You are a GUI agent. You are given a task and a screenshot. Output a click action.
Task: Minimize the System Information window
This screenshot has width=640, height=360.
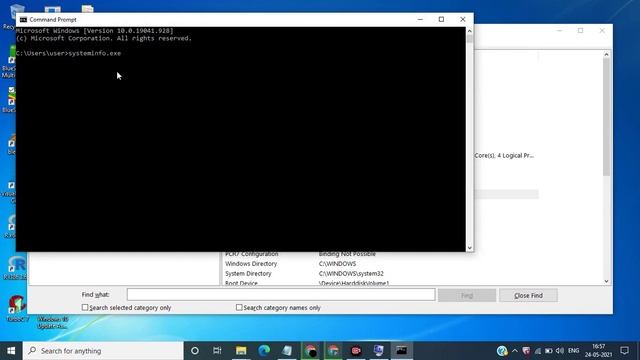tap(559, 31)
